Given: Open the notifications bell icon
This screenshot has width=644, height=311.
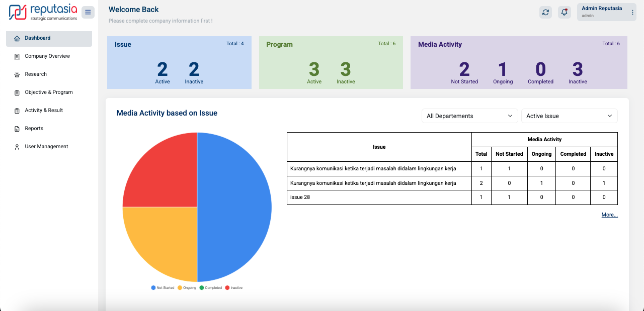Looking at the screenshot, I should click(564, 13).
